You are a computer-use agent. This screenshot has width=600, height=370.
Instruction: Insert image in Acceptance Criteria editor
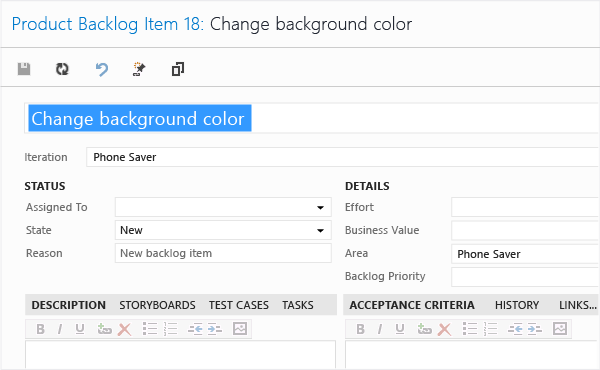pyautogui.click(x=560, y=329)
